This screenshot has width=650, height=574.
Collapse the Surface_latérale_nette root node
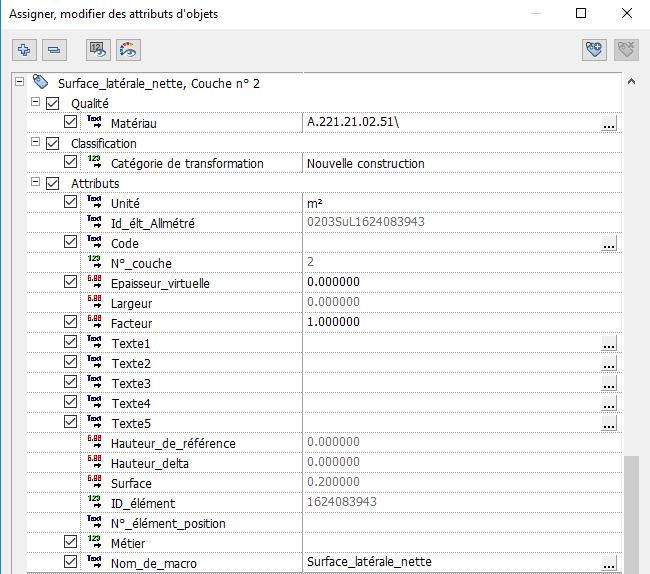tap(19, 82)
